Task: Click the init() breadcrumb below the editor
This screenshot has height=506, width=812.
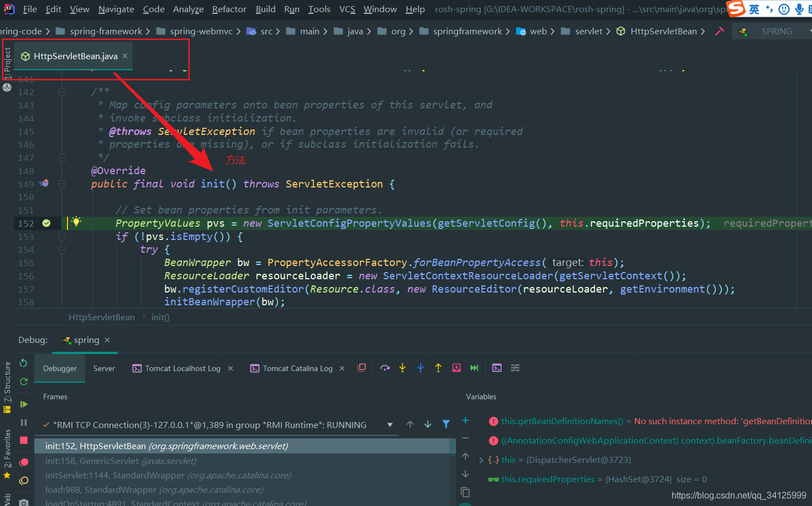Action: (x=160, y=317)
